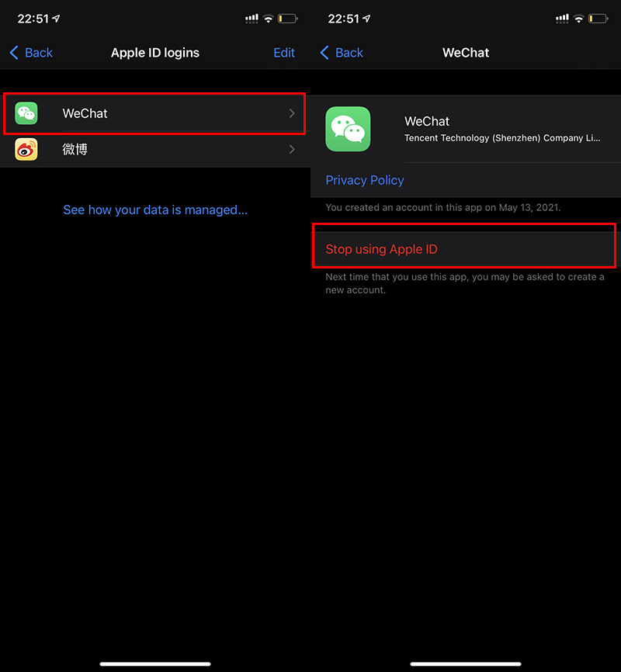Tap the Weibo app icon in logins list

26,149
